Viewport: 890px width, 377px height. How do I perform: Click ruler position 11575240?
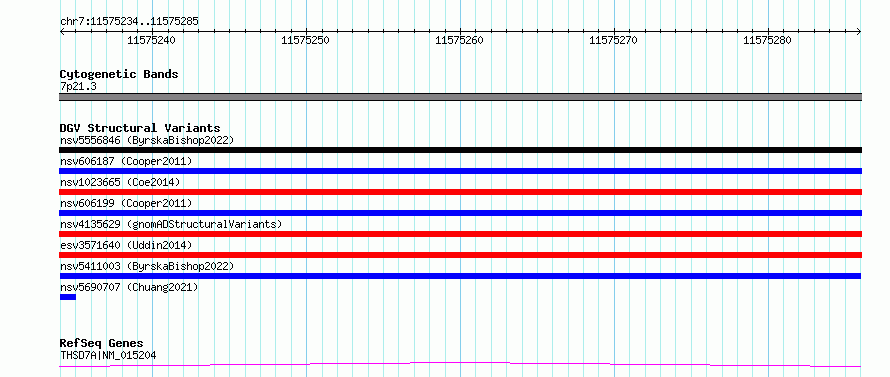click(151, 40)
